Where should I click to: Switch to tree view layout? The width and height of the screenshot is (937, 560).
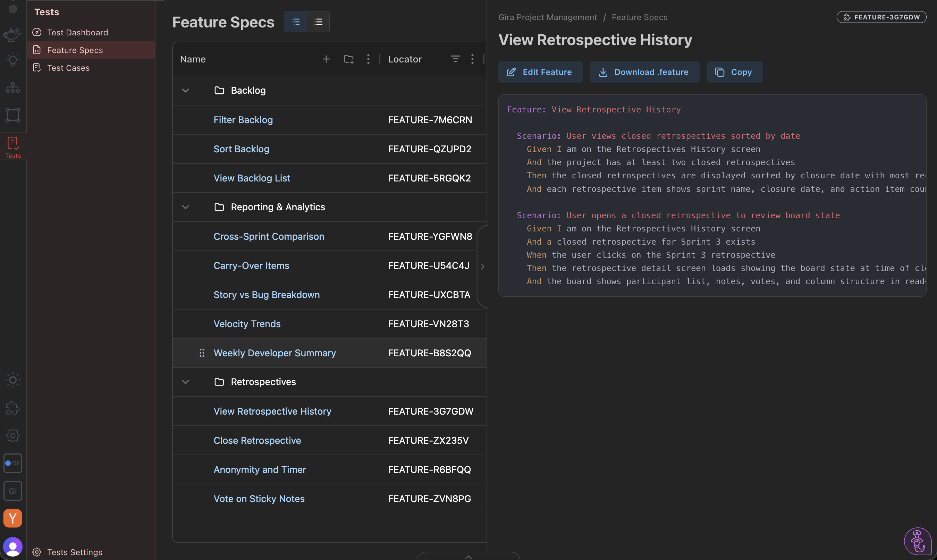tap(295, 22)
